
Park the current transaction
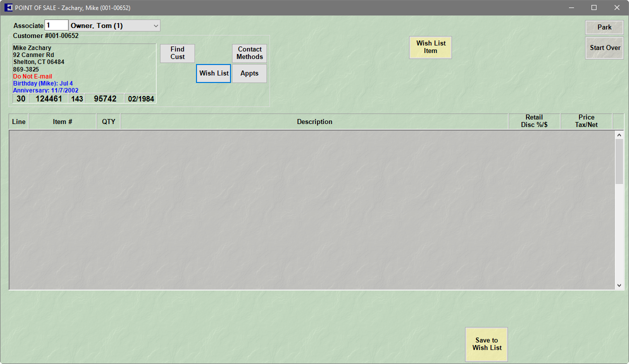[604, 27]
